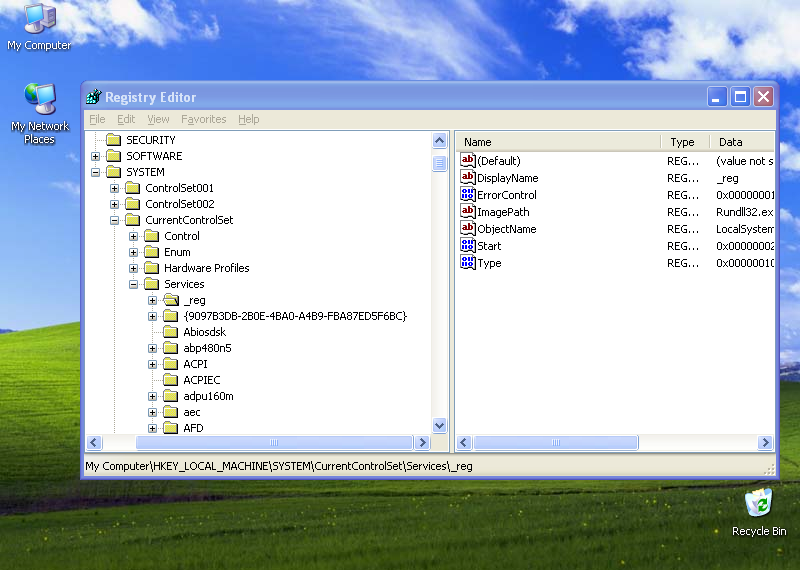Click the values pane scroll right arrow
The width and height of the screenshot is (800, 570).
[765, 442]
